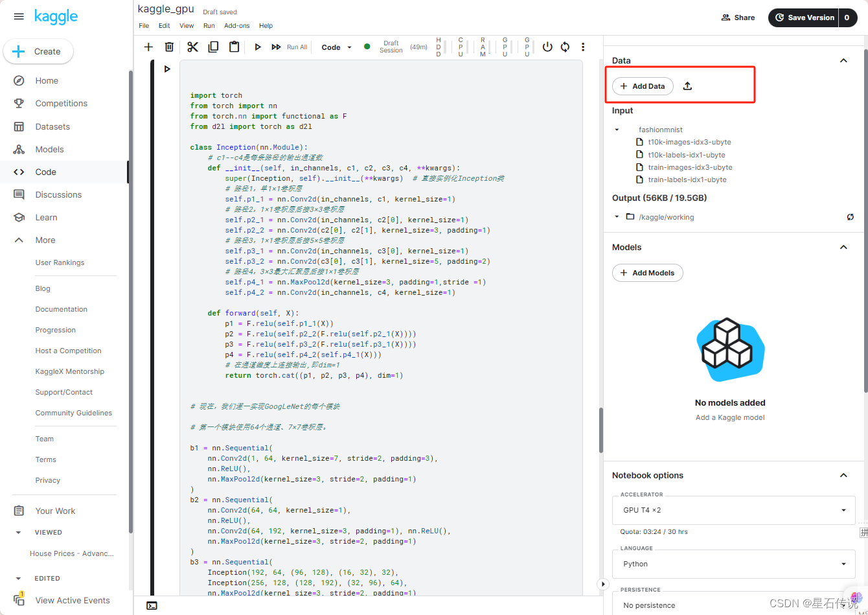868x615 pixels.
Task: Collapse the Notebook options panel
Action: [x=843, y=475]
